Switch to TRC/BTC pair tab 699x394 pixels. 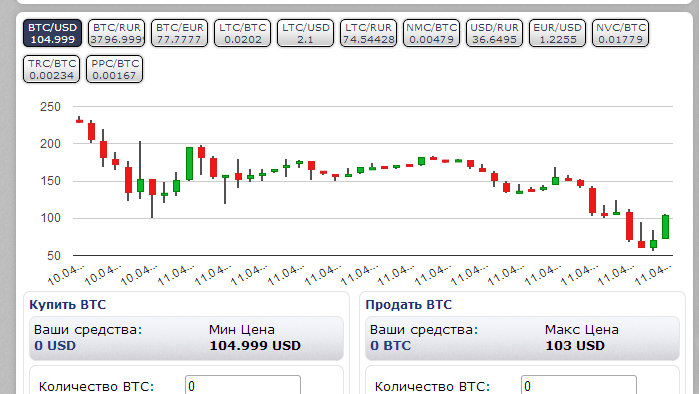coord(52,69)
